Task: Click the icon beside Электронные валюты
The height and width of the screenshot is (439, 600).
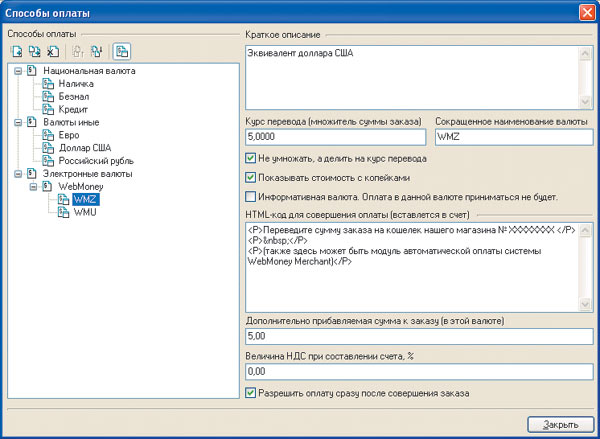Action: tap(32, 174)
